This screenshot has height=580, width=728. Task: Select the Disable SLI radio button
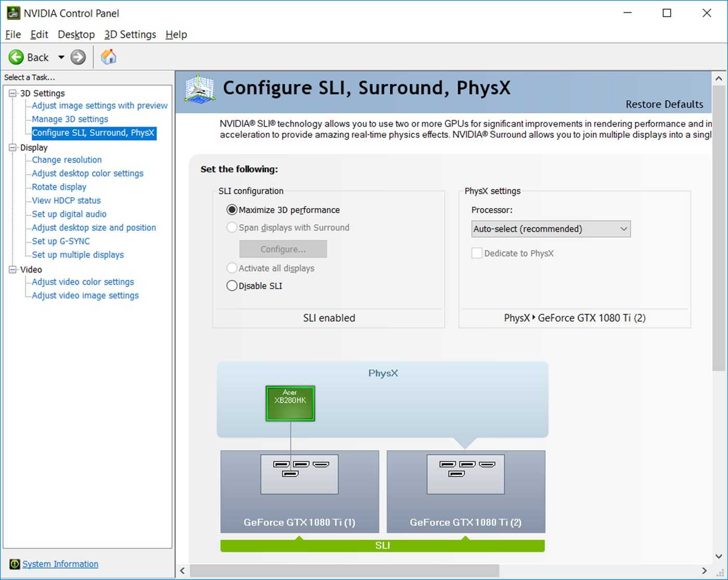pos(232,286)
